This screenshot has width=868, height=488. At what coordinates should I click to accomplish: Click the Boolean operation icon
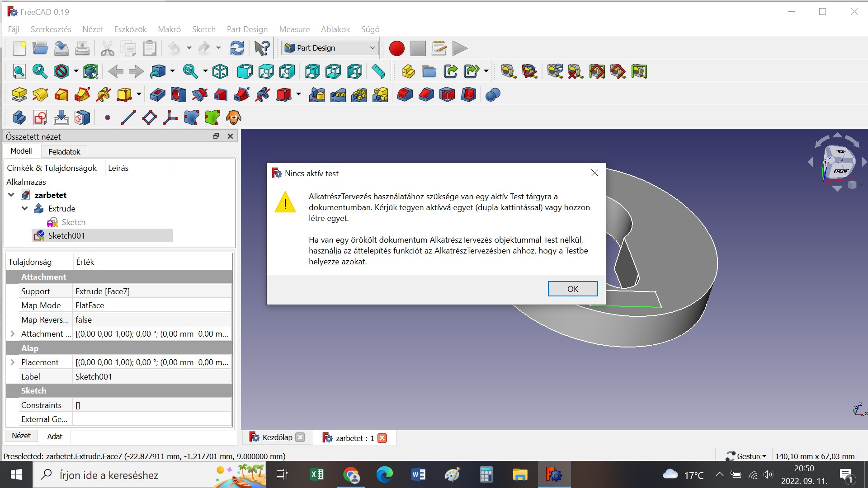pyautogui.click(x=492, y=94)
